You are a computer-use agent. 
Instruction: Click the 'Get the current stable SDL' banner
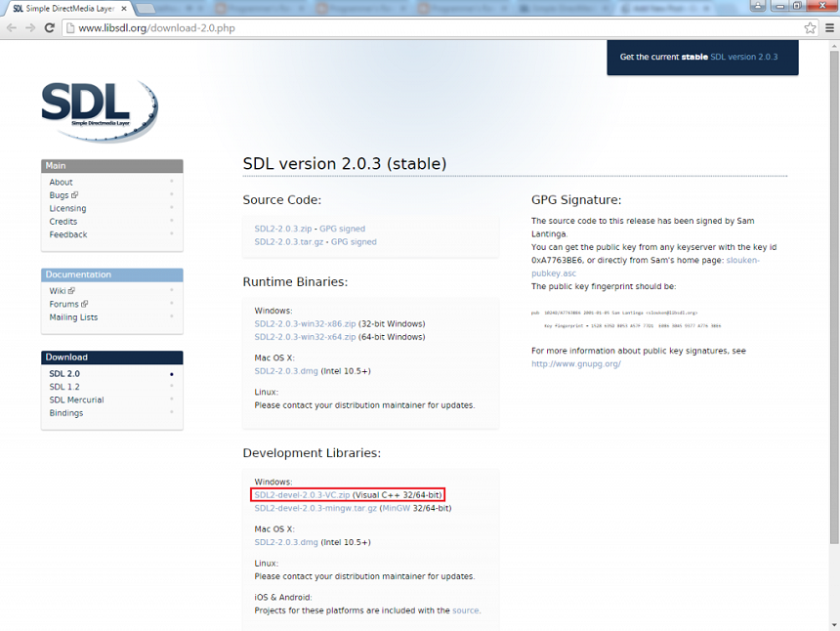[x=701, y=58]
